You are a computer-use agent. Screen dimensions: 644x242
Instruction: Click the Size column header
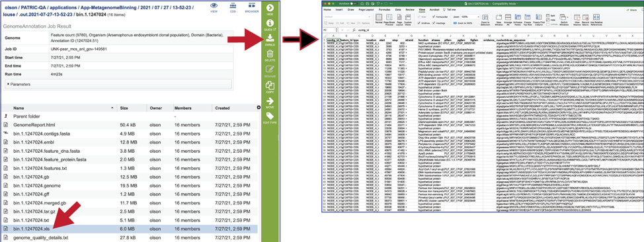tap(124, 108)
